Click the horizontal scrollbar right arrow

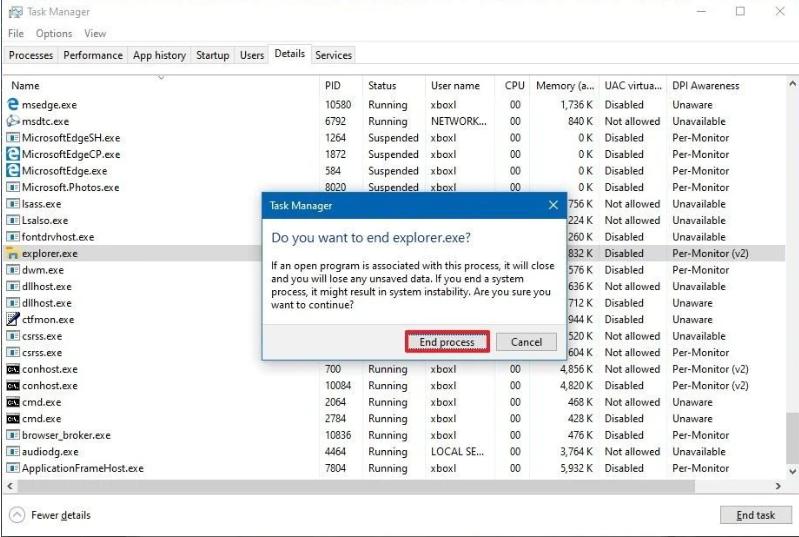point(778,487)
